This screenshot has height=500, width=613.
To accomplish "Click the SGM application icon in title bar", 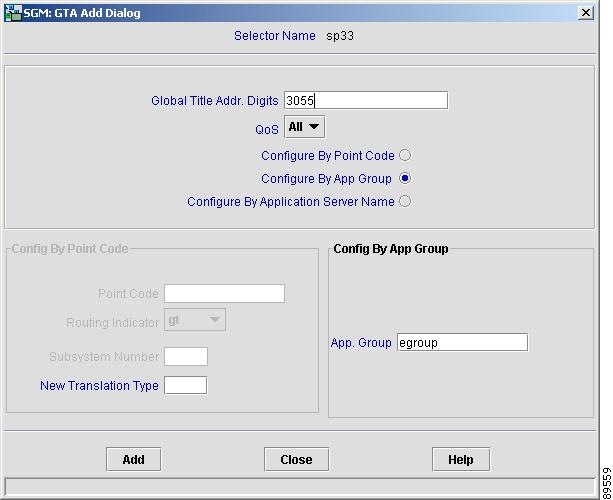I will coord(13,13).
